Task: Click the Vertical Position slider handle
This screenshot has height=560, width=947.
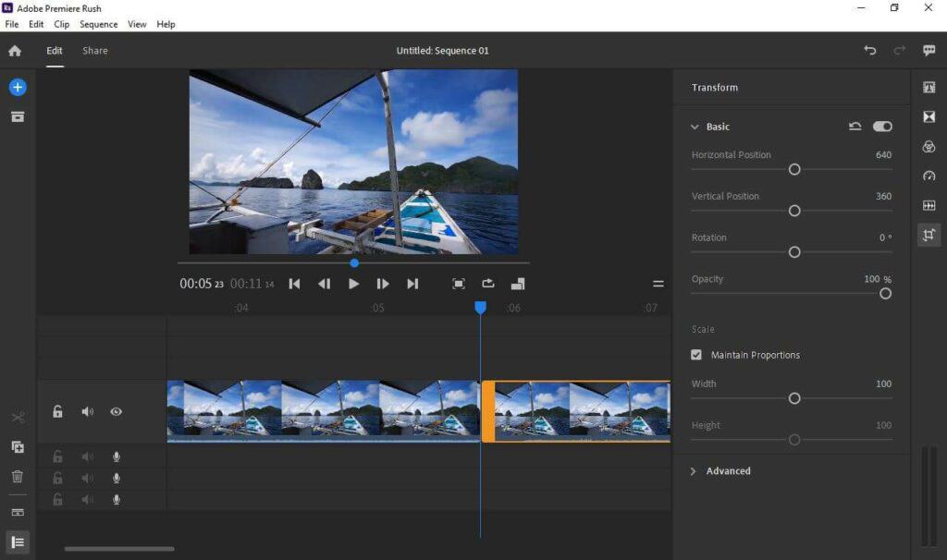Action: (794, 211)
